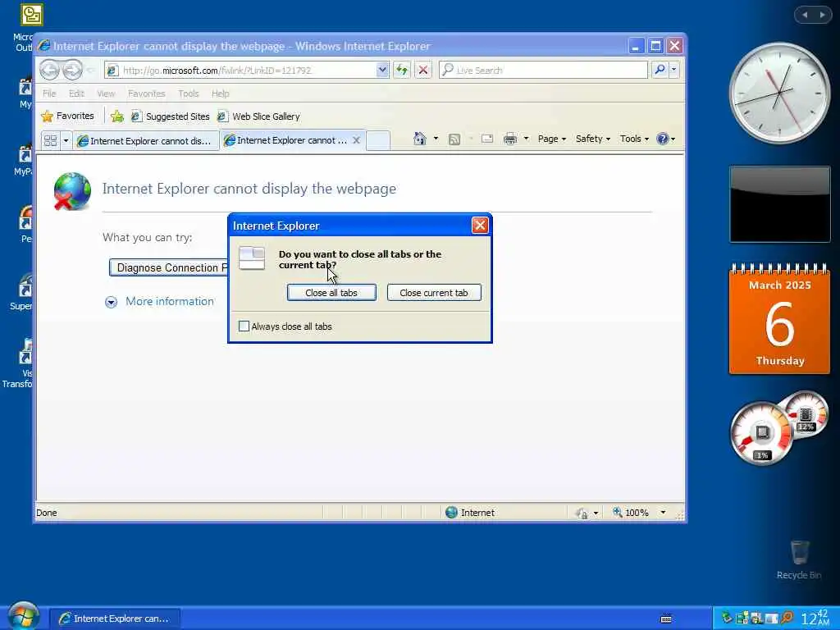This screenshot has width=840, height=630.
Task: Click the blank New Tab button
Action: click(x=378, y=141)
